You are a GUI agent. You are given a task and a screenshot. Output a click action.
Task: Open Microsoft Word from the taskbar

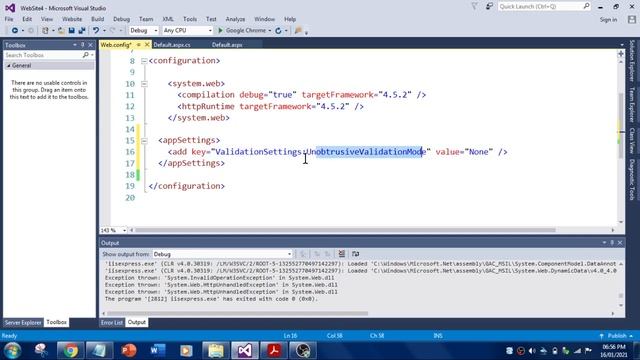[x=157, y=351]
